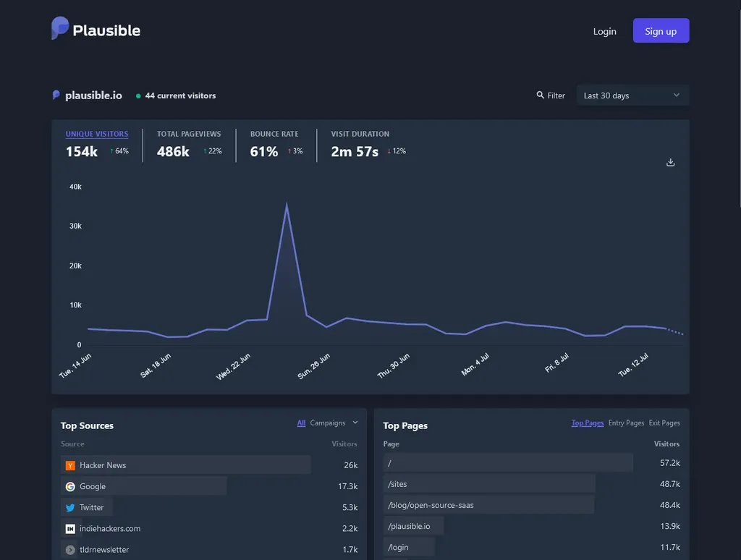Filter by the /login page
This screenshot has height=560, width=741.
[398, 547]
